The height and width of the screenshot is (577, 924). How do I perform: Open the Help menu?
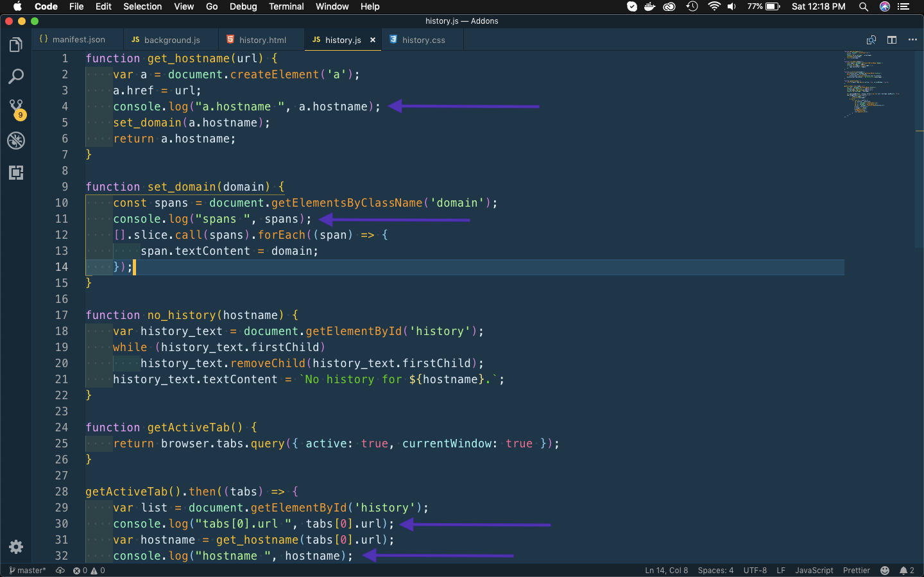[x=370, y=6]
